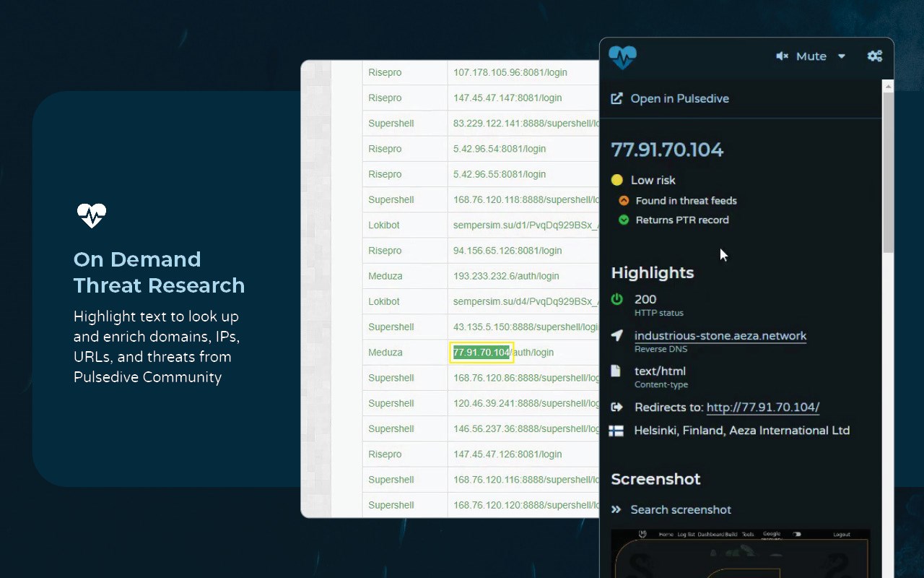The width and height of the screenshot is (924, 578).
Task: Click the external link icon beside Open in Pulsedive
Action: click(x=616, y=98)
